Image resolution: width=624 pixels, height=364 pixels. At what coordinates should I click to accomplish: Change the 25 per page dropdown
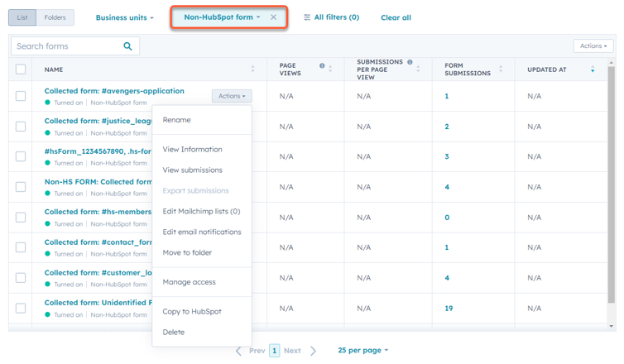(x=363, y=350)
